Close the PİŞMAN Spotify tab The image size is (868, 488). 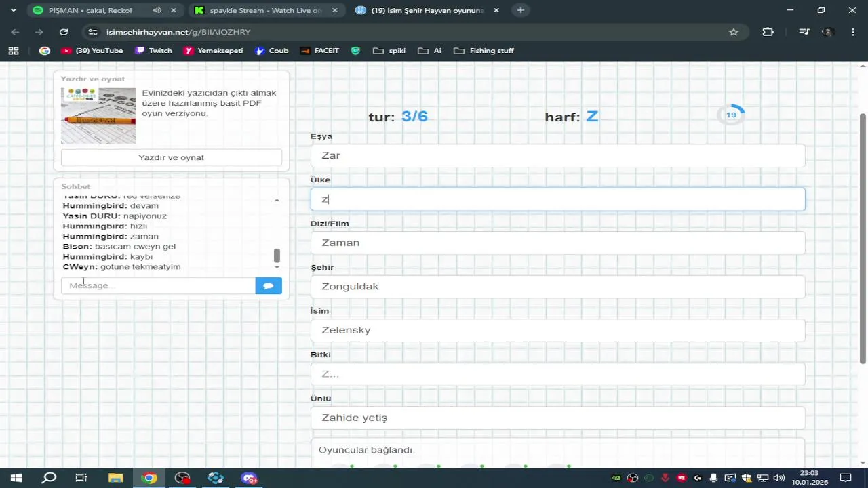pos(174,10)
